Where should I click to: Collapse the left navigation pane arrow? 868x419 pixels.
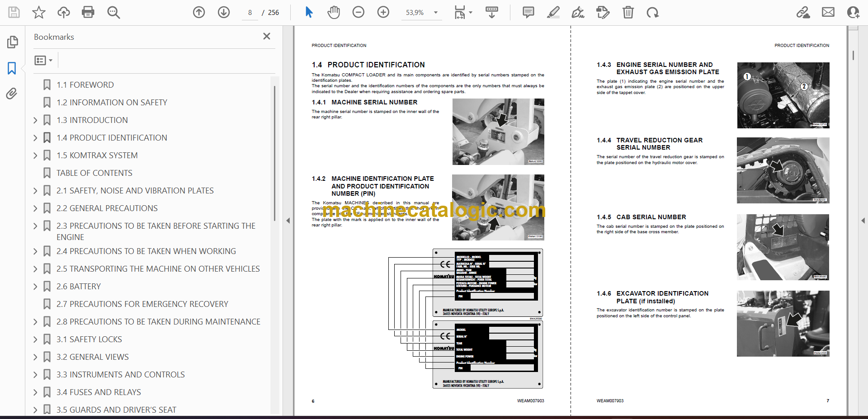[288, 221]
